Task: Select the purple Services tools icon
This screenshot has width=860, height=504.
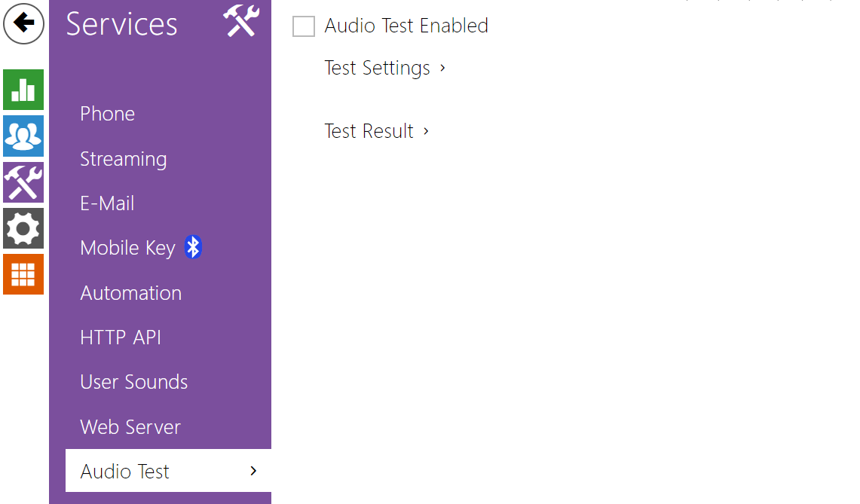Action: tap(23, 182)
